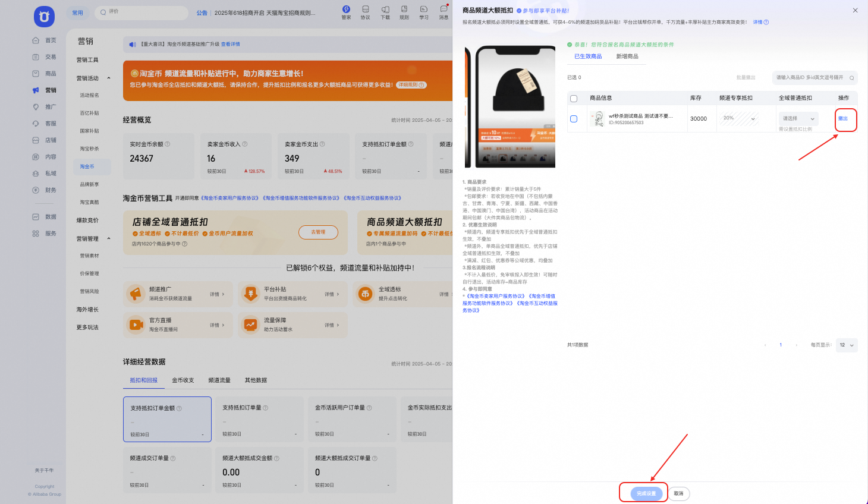Open 店铺 shop section in sidebar
The width and height of the screenshot is (868, 504).
[x=36, y=140]
